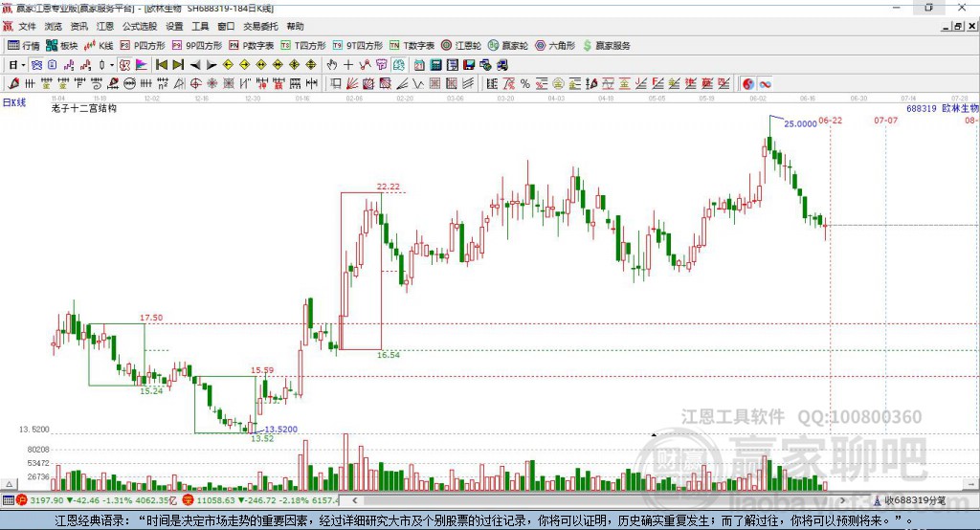Image resolution: width=980 pixels, height=530 pixels.
Task: Open the 窗口 menu
Action: (x=226, y=26)
